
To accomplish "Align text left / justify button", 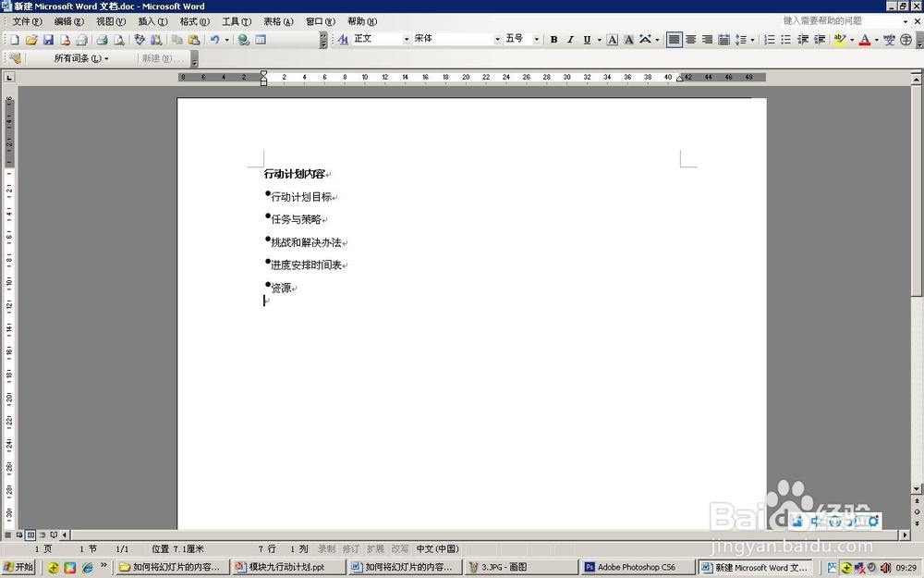I will [675, 40].
